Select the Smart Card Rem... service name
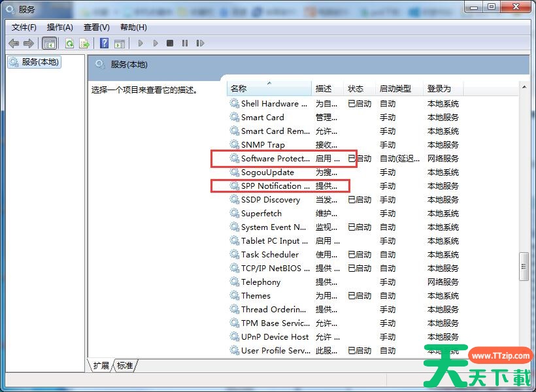Screen dimensions: 536x392 275,131
